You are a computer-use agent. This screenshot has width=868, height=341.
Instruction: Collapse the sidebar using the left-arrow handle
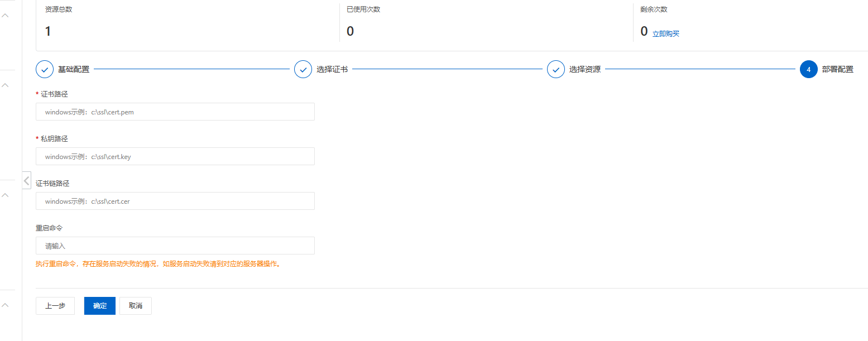(26, 180)
